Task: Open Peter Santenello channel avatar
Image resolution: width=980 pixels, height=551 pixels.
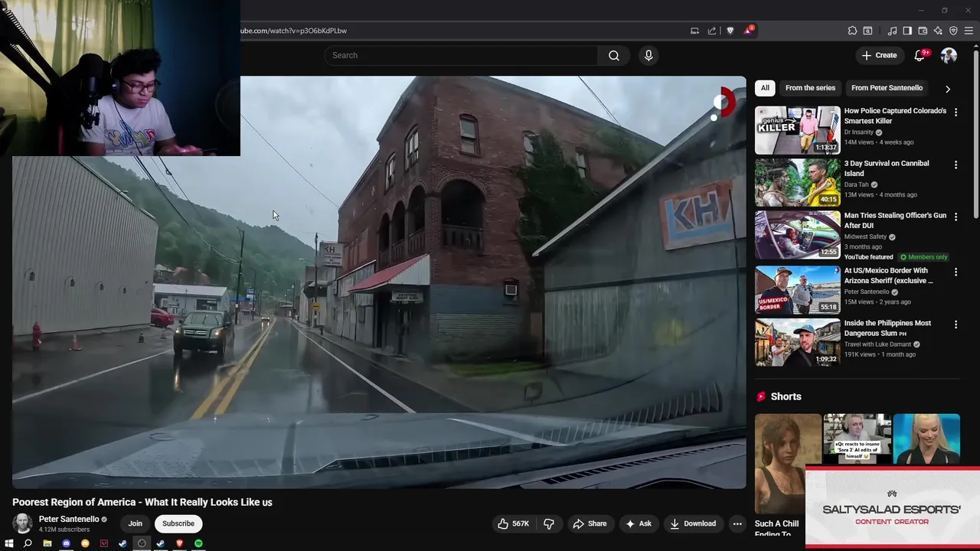Action: (22, 523)
